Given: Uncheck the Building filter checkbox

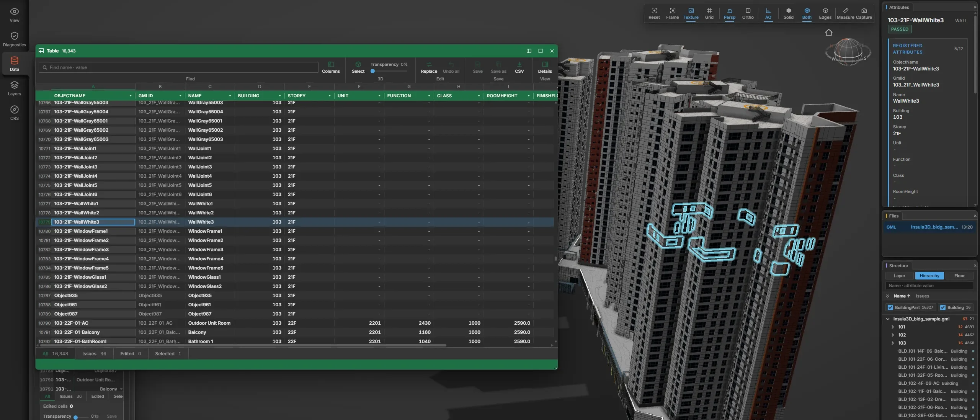Looking at the screenshot, I should 942,307.
